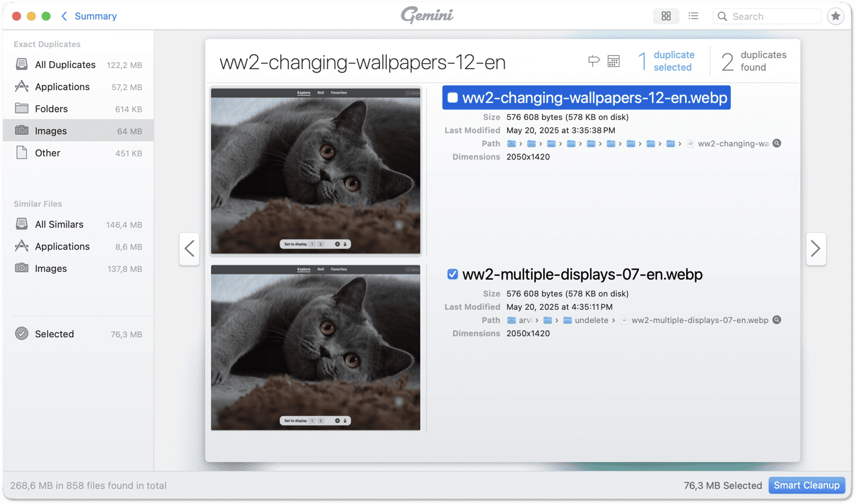The image size is (856, 504).
Task: Click the Smart Cleanup button
Action: (807, 485)
